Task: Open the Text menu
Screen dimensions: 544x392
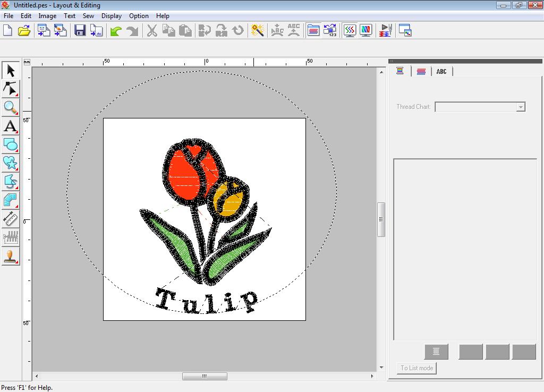Action: pyautogui.click(x=70, y=16)
